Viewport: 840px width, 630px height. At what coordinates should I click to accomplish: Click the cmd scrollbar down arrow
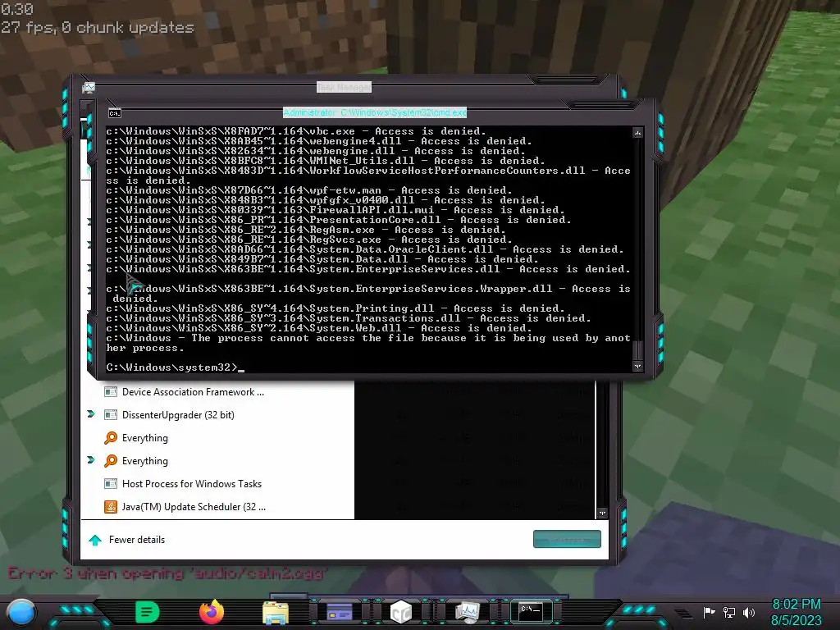[x=637, y=367]
